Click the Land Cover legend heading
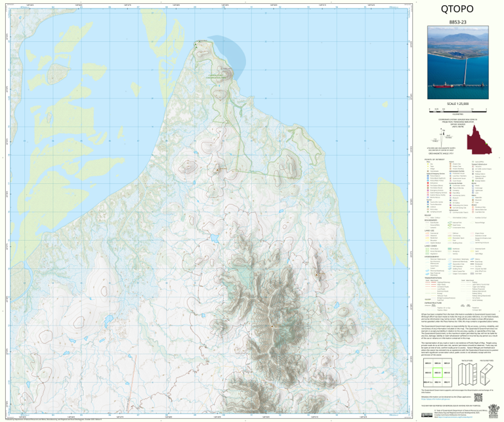This screenshot has height=422, width=504. (430, 246)
